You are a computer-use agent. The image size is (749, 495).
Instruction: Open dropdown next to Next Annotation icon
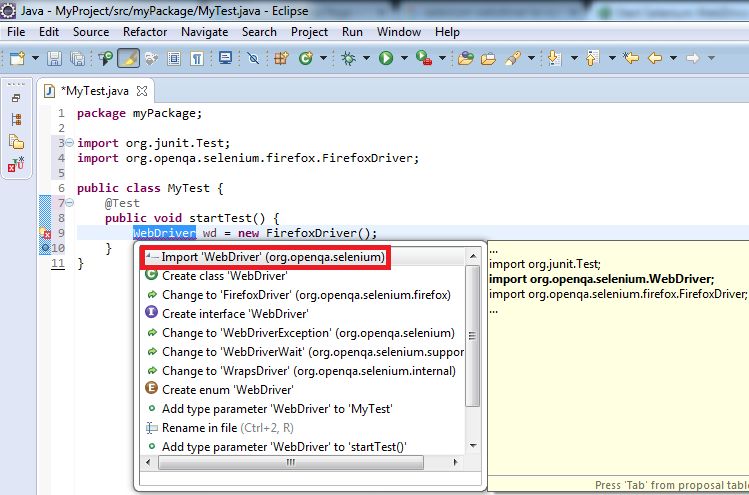click(x=574, y=58)
